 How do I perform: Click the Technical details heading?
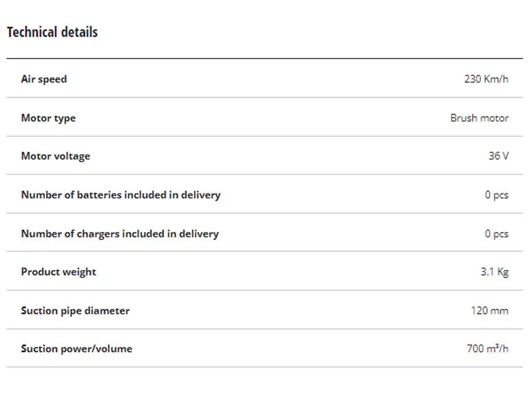click(x=52, y=33)
